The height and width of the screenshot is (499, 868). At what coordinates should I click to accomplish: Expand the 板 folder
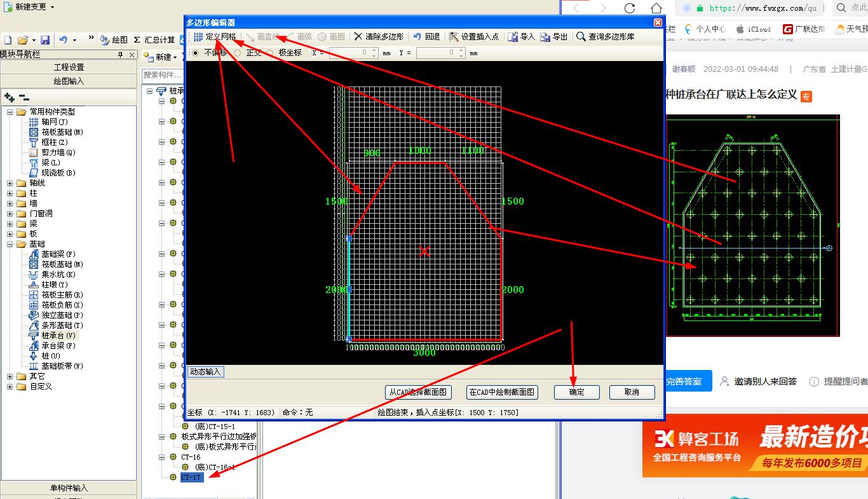[10, 234]
